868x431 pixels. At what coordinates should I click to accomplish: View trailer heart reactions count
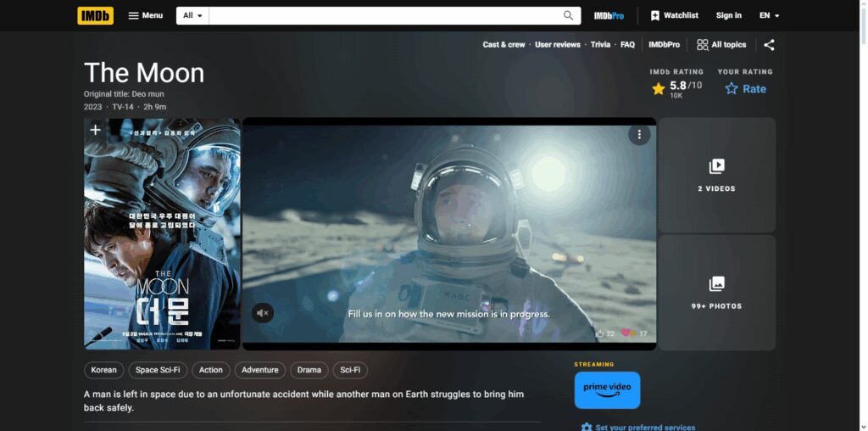(634, 333)
